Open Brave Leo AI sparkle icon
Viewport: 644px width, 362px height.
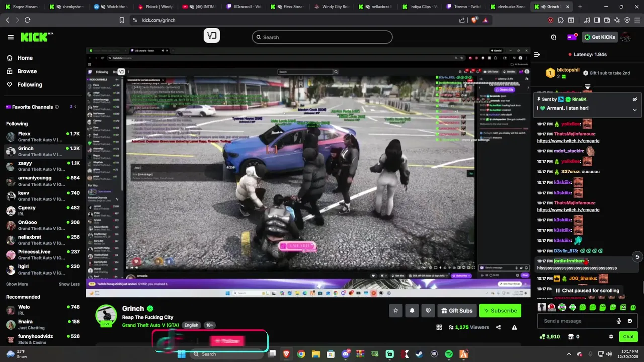pos(617,20)
